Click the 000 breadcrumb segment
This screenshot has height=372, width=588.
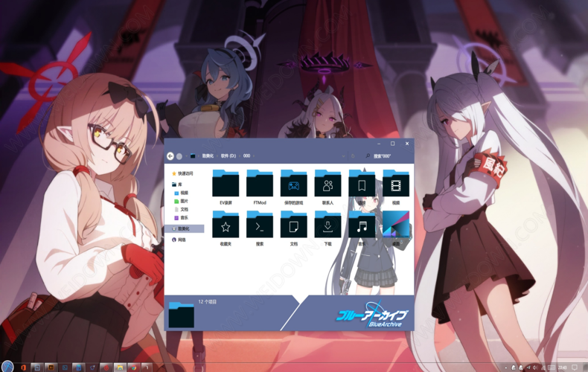point(247,156)
